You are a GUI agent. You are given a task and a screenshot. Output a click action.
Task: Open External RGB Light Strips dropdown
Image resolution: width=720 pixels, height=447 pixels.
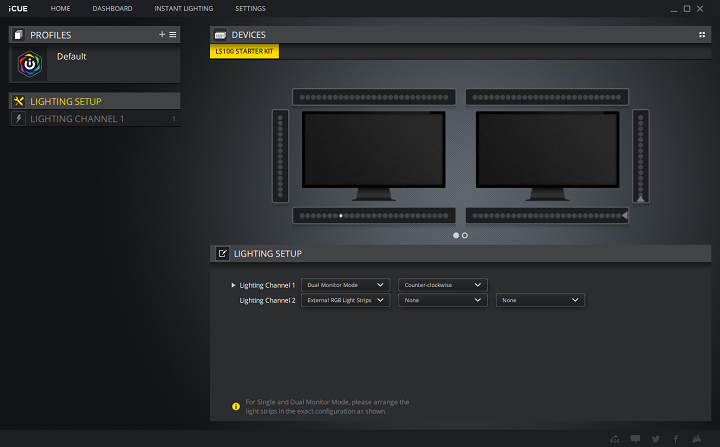[x=345, y=300]
